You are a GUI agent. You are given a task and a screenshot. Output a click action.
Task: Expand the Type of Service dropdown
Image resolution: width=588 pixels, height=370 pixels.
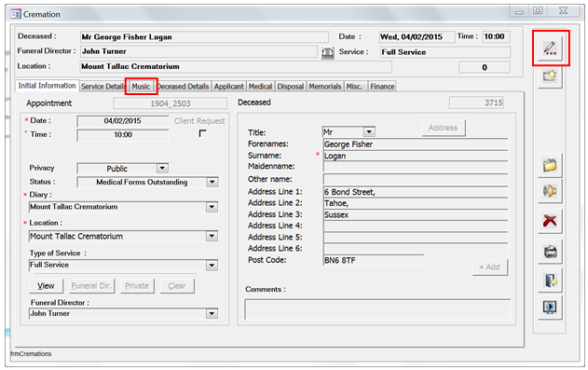[x=212, y=265]
